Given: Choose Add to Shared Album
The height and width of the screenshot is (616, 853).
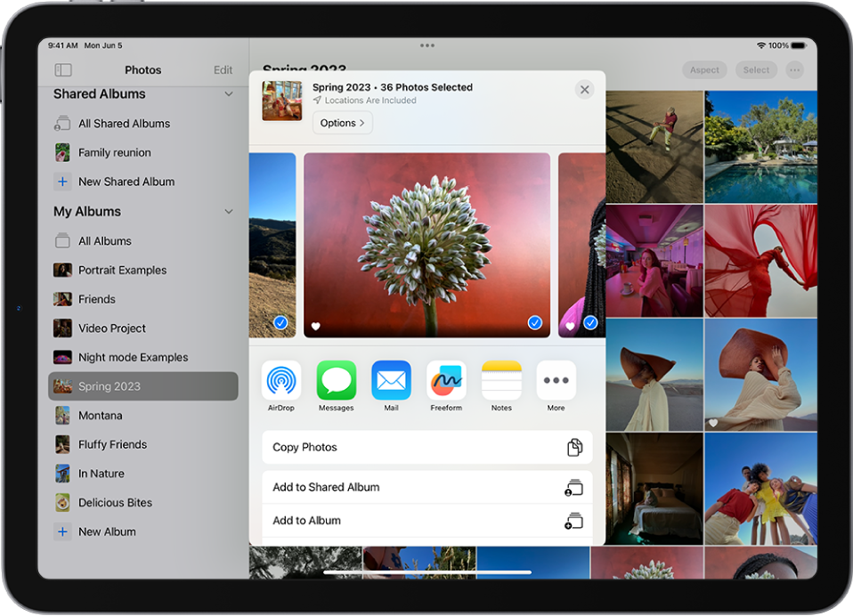Looking at the screenshot, I should coord(426,487).
